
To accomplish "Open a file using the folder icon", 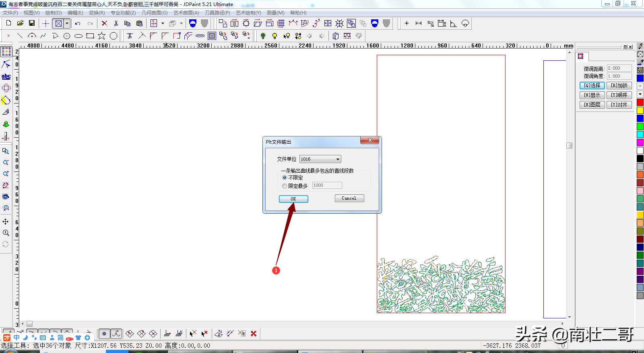I will 20,23.
